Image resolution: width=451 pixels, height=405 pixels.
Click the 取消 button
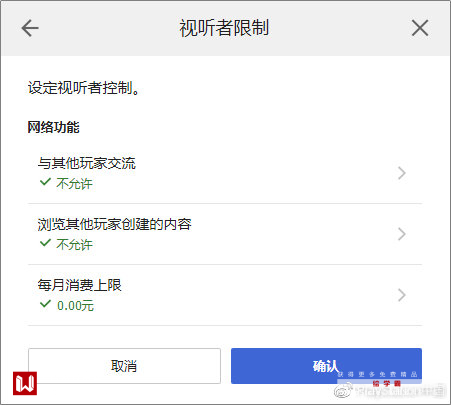coord(124,366)
